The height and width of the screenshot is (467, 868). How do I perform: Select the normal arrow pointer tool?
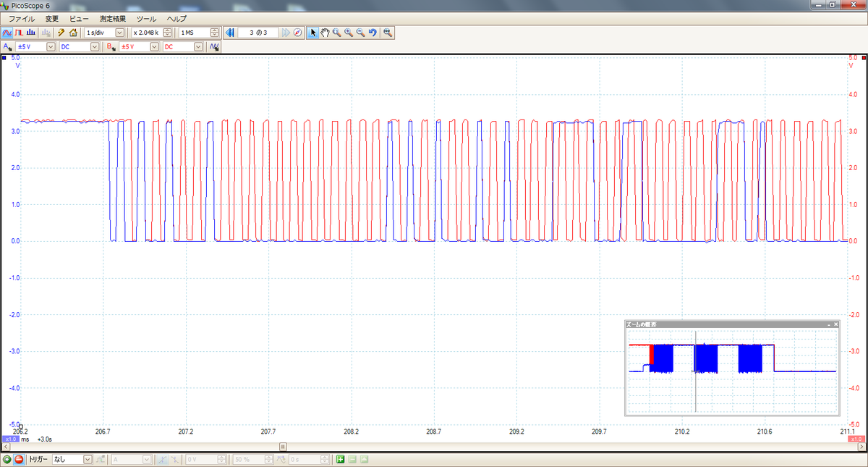point(313,33)
